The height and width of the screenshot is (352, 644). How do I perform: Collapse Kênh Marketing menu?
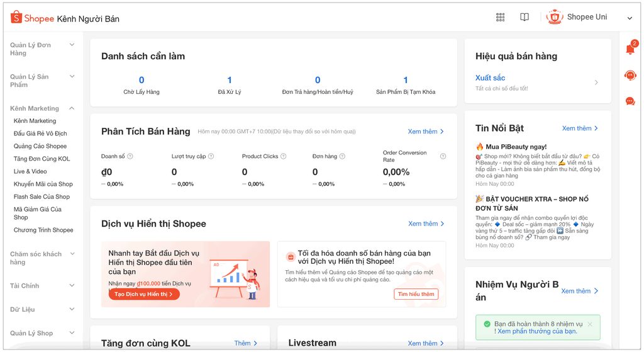click(x=72, y=108)
